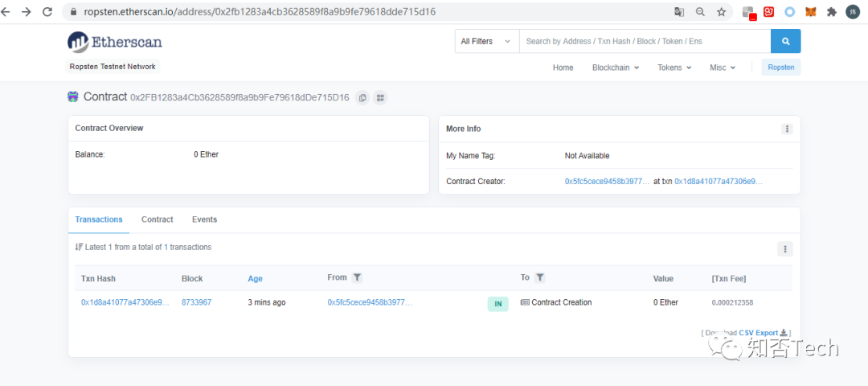
Task: Open Contract Creator address link
Action: (x=608, y=182)
